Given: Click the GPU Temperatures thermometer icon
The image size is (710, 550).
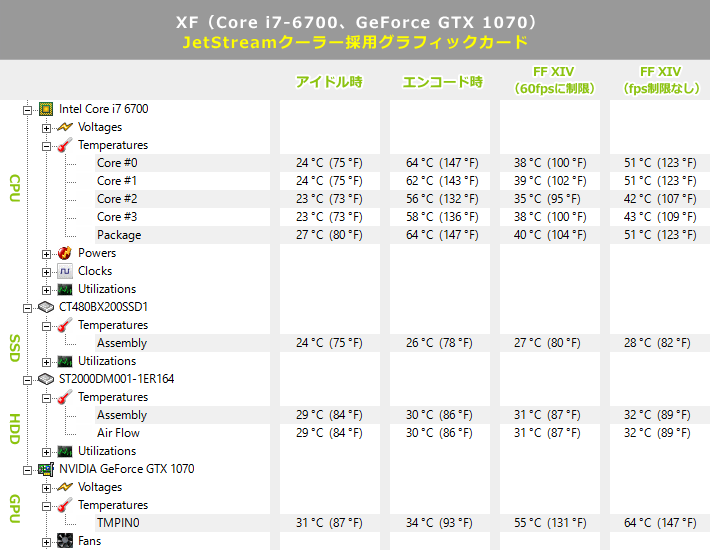Looking at the screenshot, I should click(x=65, y=505).
